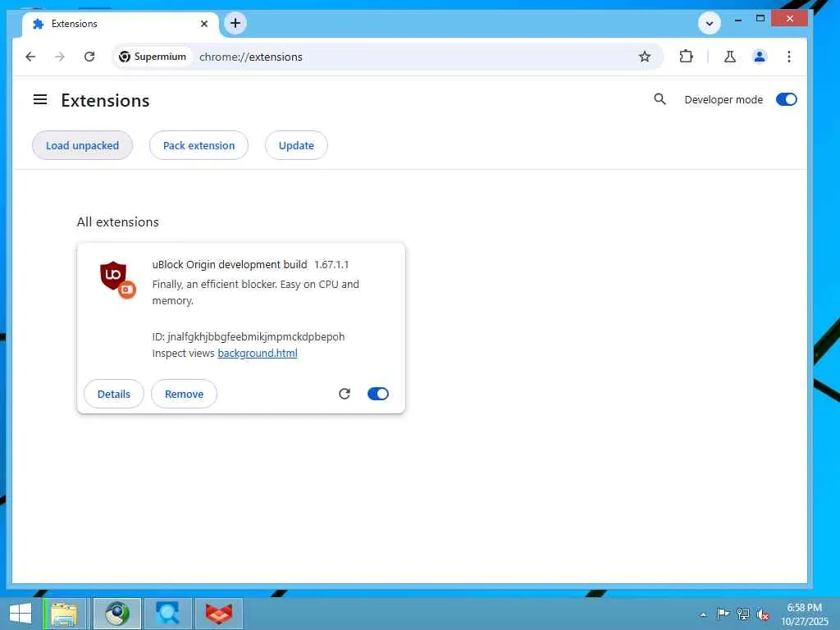Toggle Developer mode switch
Screen dimensions: 840x630
pyautogui.click(x=787, y=99)
